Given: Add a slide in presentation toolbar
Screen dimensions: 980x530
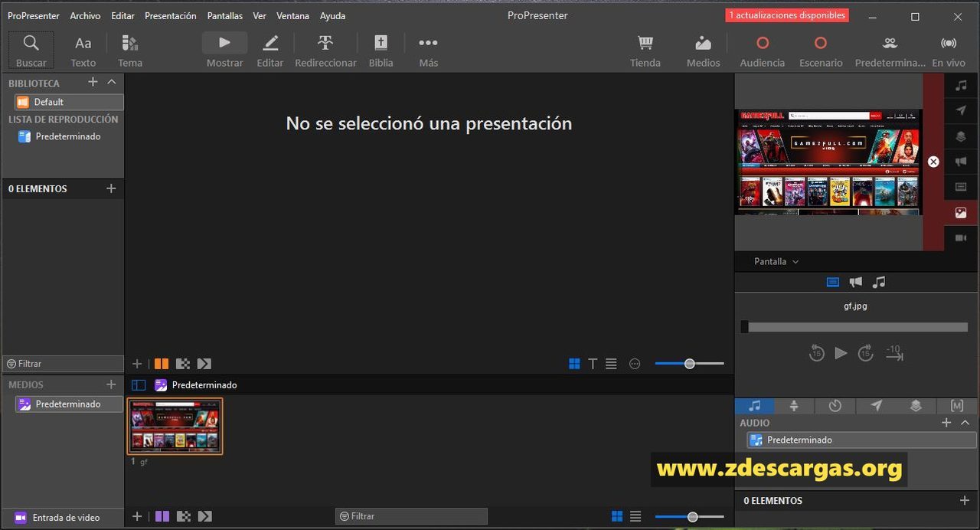Looking at the screenshot, I should 137,364.
